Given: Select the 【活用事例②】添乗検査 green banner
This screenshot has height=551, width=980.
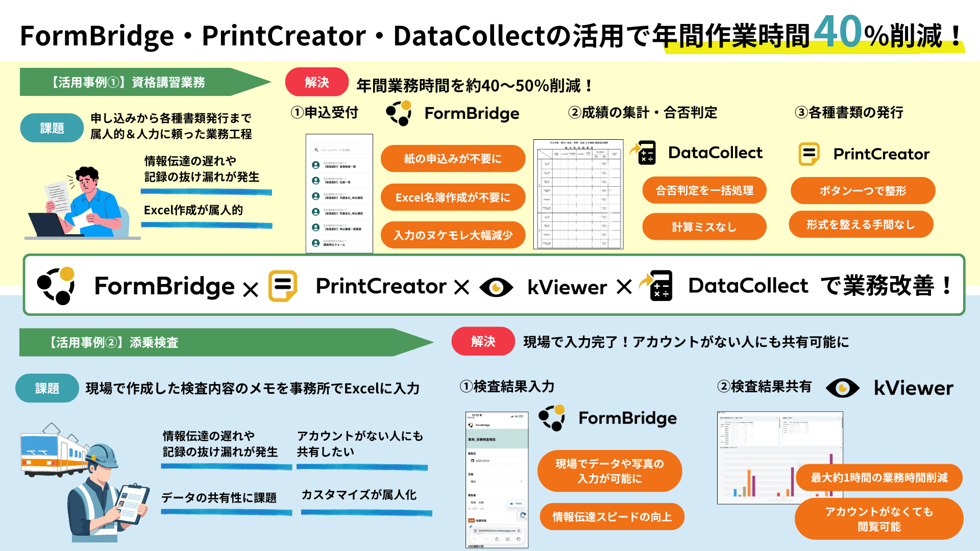Looking at the screenshot, I should (226, 342).
